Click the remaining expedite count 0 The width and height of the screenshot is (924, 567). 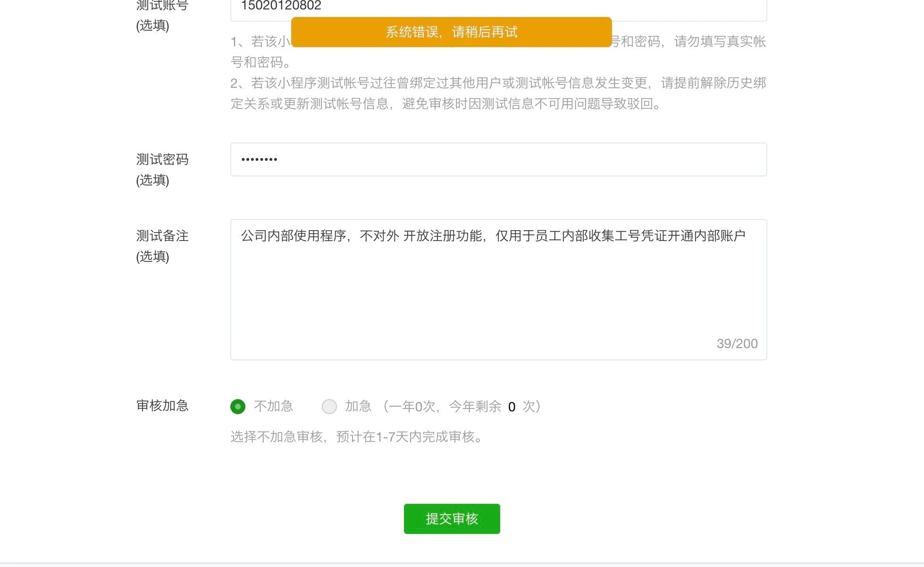[512, 407]
